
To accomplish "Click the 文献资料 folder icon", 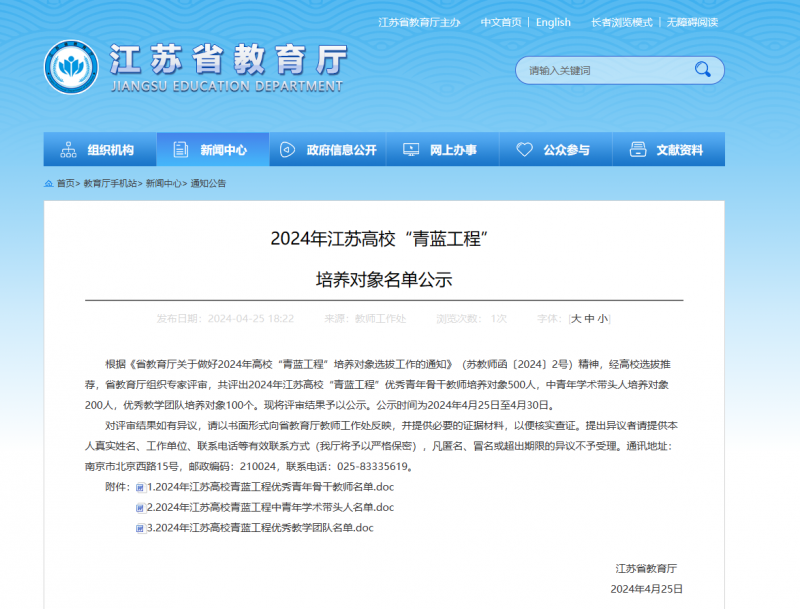I will click(637, 150).
